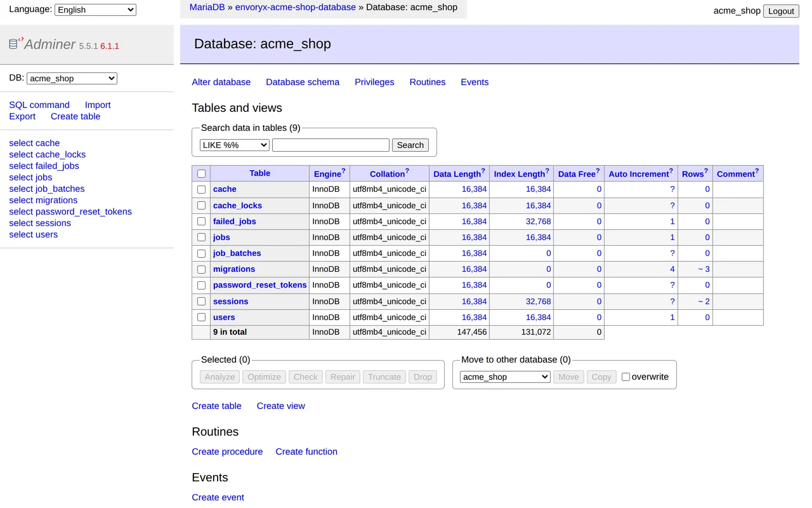The width and height of the screenshot is (812, 508).
Task: Open the Export link in the sidebar
Action: pyautogui.click(x=22, y=116)
